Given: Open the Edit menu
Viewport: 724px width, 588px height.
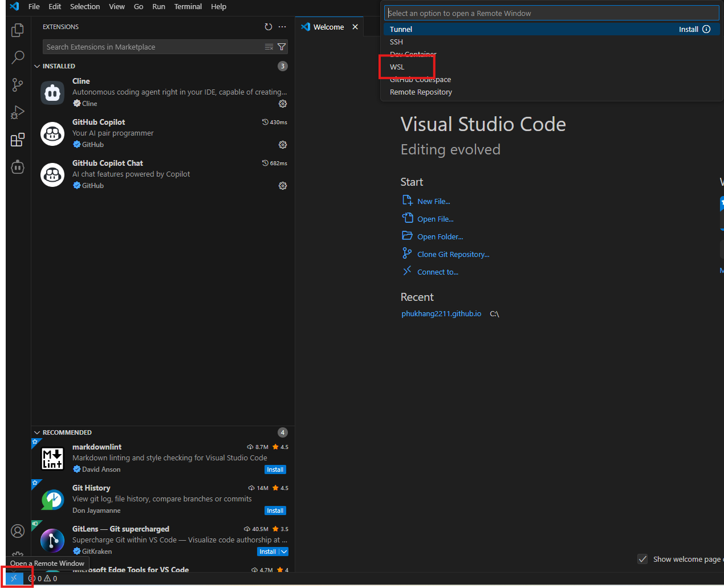Looking at the screenshot, I should [55, 6].
